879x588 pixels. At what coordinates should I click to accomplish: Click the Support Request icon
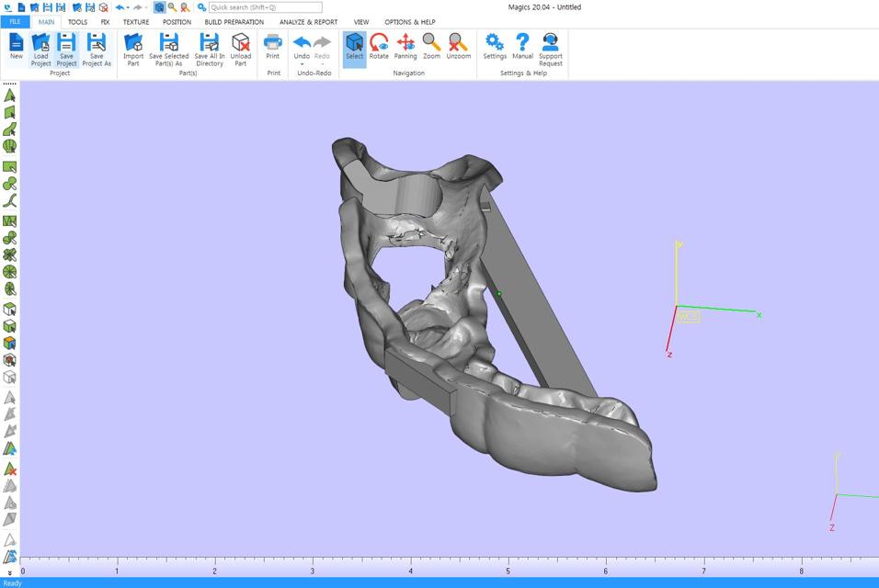click(550, 46)
